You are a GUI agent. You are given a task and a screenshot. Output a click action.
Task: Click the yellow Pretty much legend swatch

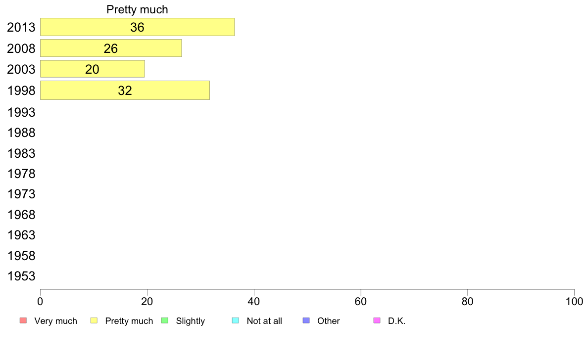(94, 320)
